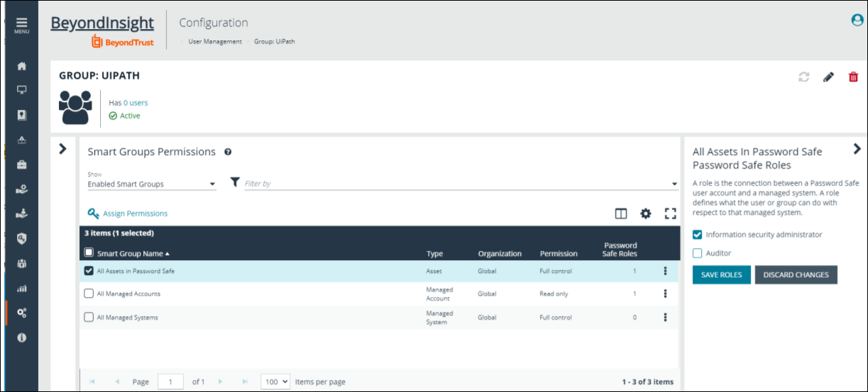Click 'Managed Account' type cell

pyautogui.click(x=439, y=294)
